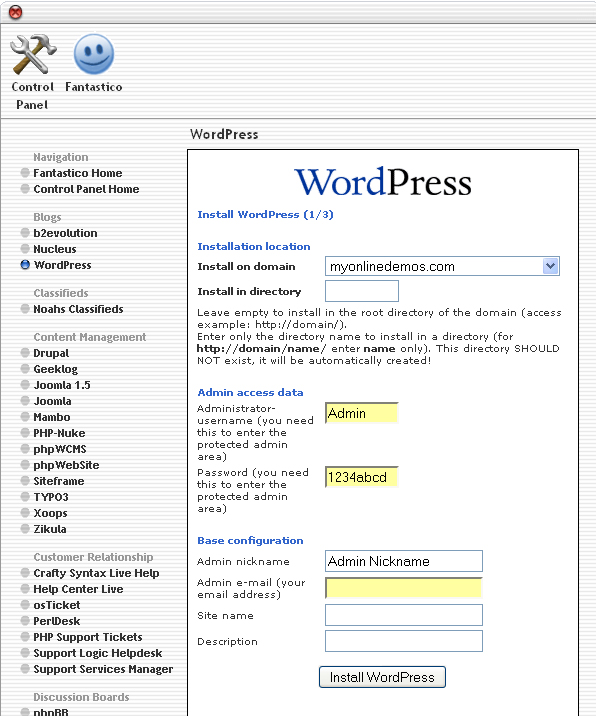Image resolution: width=596 pixels, height=716 pixels.
Task: Open the Fantastico smiley icon
Action: coord(94,54)
